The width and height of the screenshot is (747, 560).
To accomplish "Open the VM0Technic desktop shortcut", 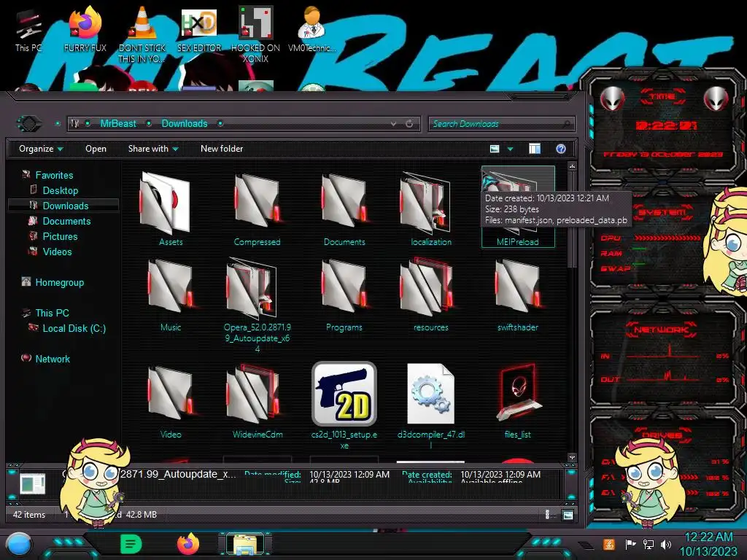I will click(312, 28).
